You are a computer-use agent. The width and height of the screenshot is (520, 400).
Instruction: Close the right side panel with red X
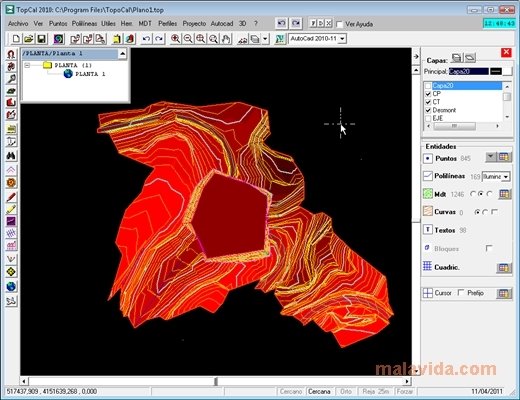pyautogui.click(x=506, y=53)
